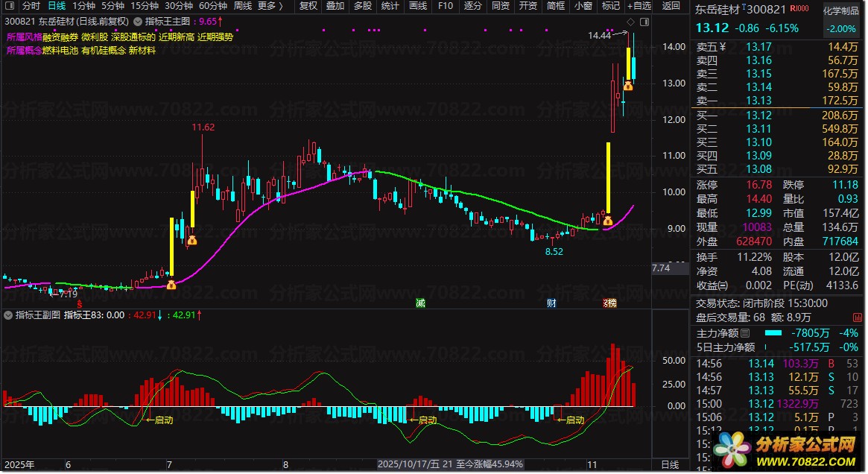Switch to the 15分钟 period
Viewport: 868px width, 474px height.
click(145, 5)
